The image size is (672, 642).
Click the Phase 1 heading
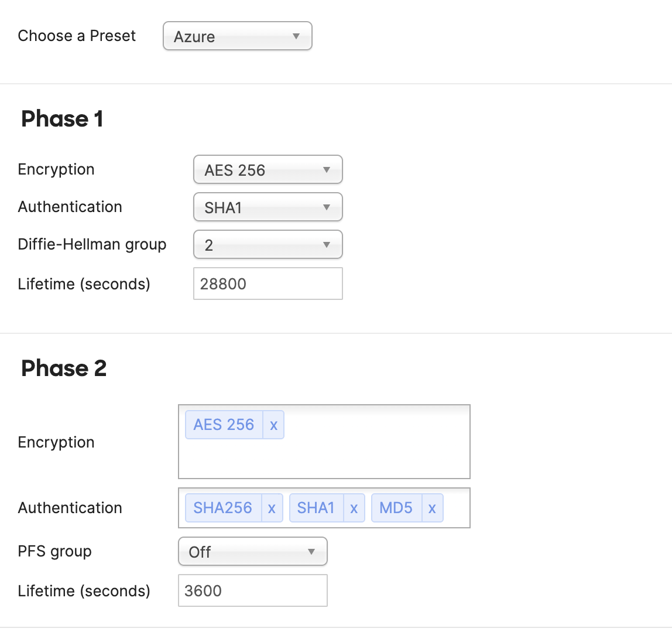point(62,119)
